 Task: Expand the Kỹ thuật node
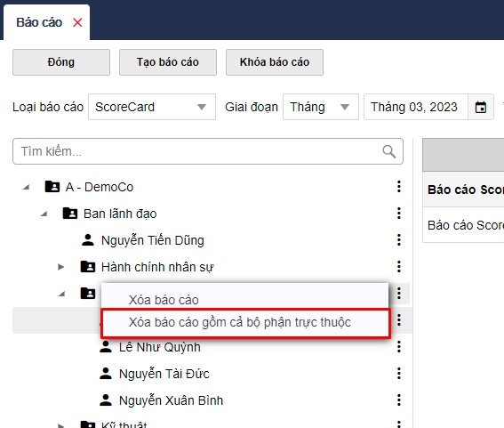(60, 425)
